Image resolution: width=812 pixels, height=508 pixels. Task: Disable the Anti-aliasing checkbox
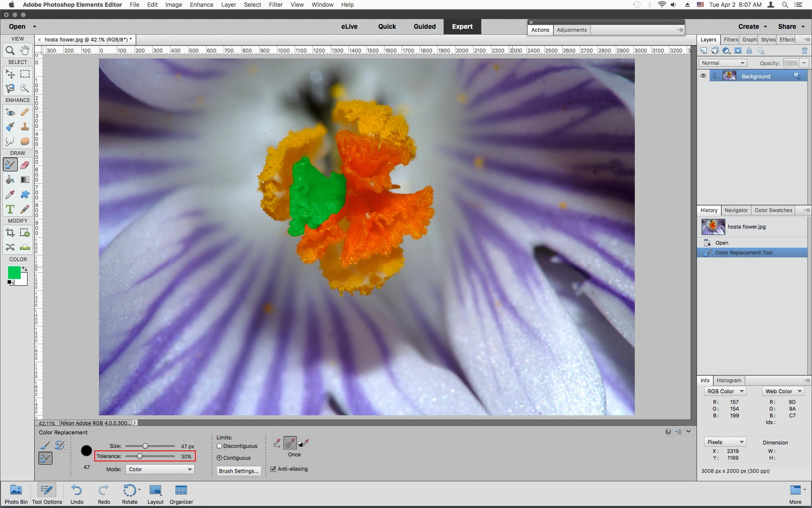pos(273,469)
